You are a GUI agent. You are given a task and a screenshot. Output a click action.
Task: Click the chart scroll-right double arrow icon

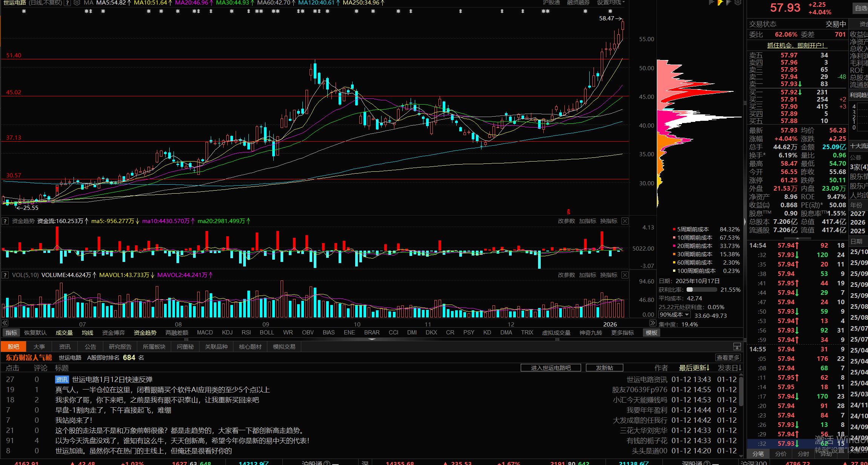(x=652, y=323)
